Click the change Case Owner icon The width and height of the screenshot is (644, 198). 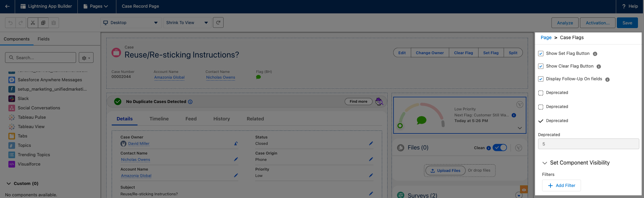pyautogui.click(x=236, y=143)
